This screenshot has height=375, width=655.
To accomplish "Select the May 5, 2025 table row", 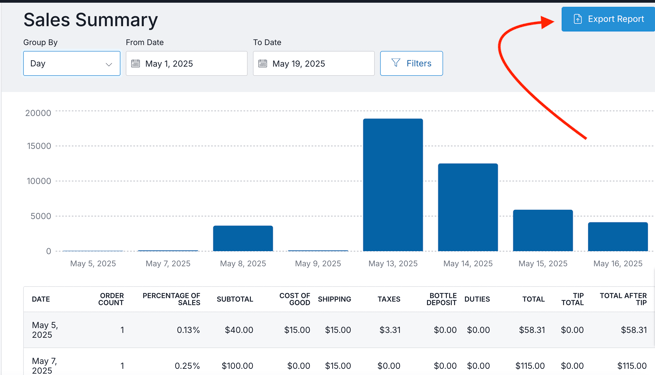I will pos(339,330).
